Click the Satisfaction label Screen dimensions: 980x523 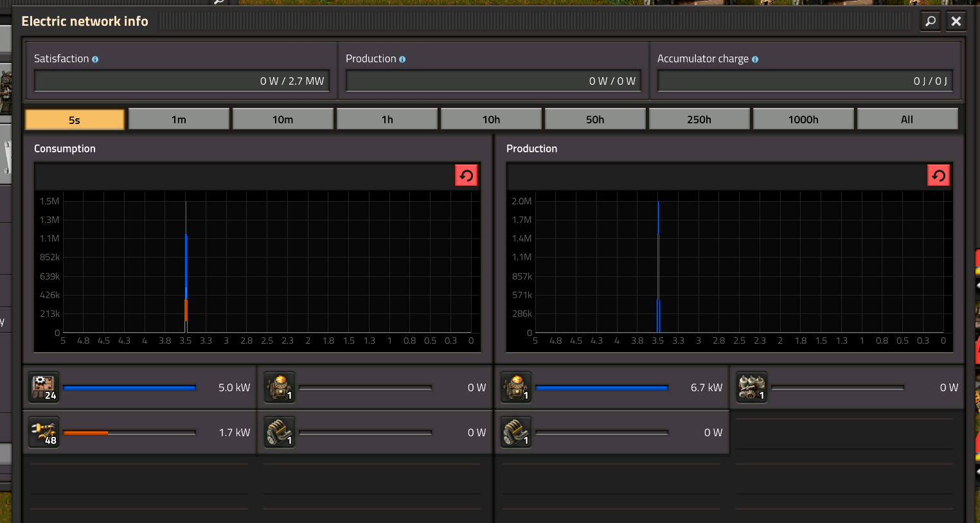[61, 58]
